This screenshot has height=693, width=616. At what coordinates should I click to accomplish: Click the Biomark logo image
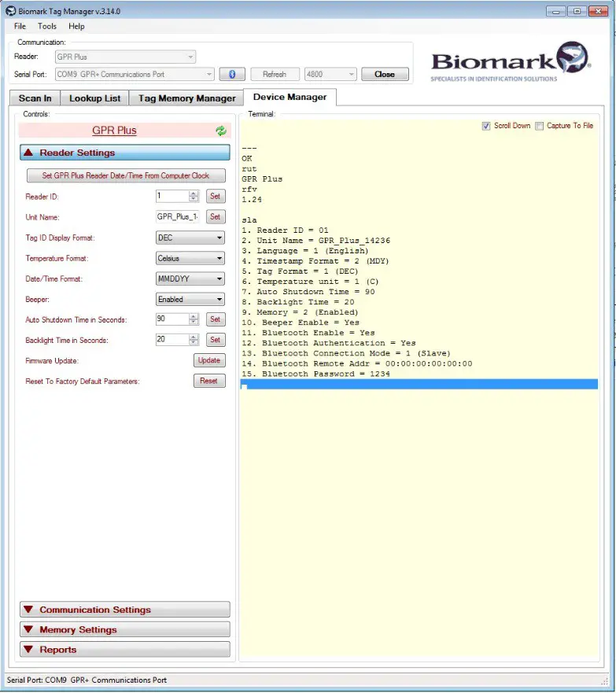tap(511, 62)
